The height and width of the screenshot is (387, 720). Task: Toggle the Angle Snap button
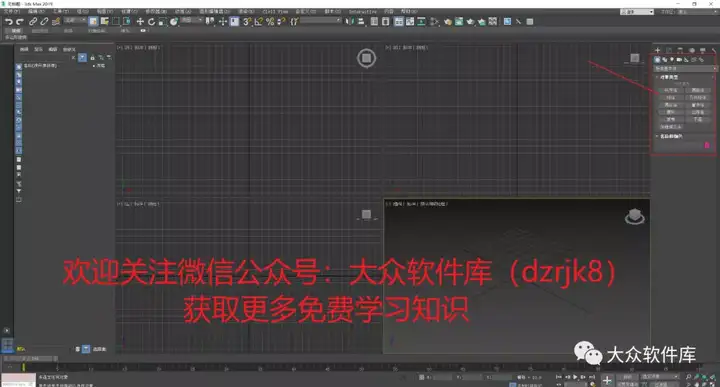click(x=259, y=22)
